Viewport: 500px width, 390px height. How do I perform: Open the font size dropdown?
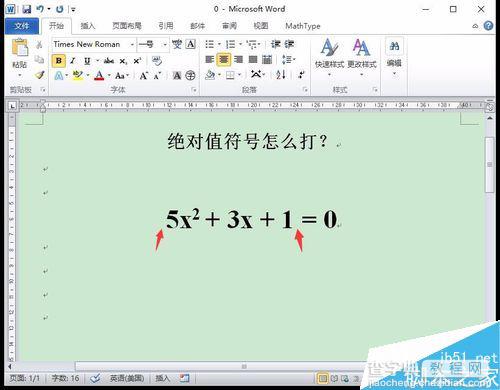click(x=165, y=44)
